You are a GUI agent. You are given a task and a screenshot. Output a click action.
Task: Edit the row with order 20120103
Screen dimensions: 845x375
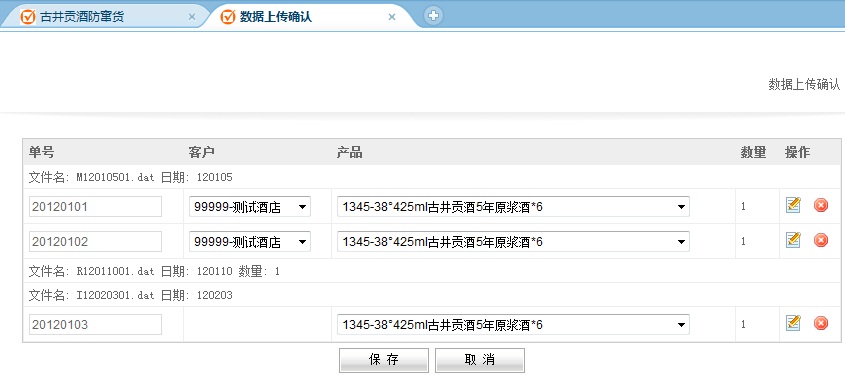tap(793, 323)
